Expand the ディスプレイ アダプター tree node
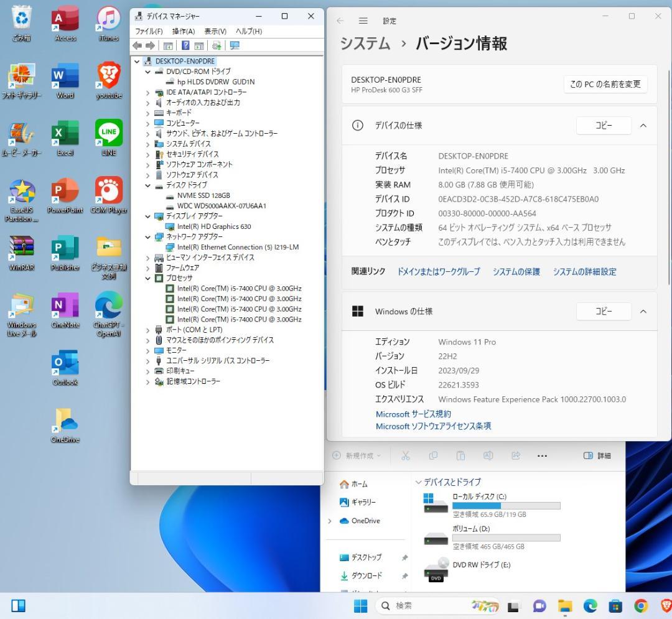The height and width of the screenshot is (619, 672). [x=147, y=216]
